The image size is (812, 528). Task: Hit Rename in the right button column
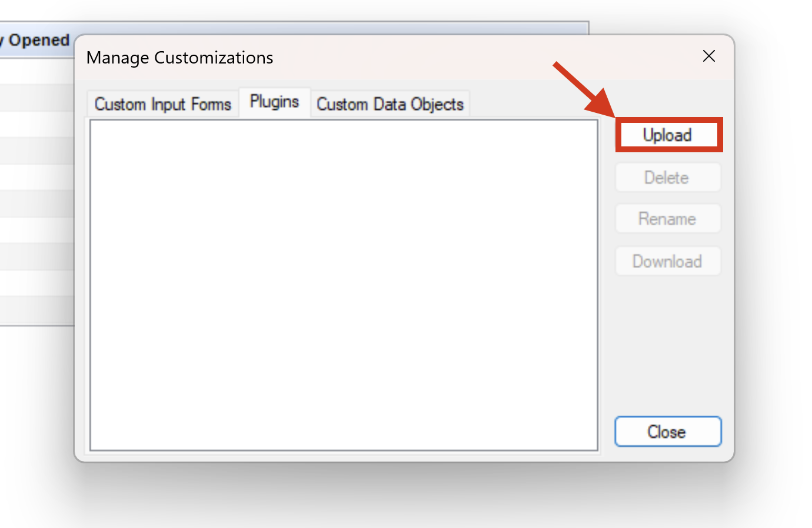[667, 219]
